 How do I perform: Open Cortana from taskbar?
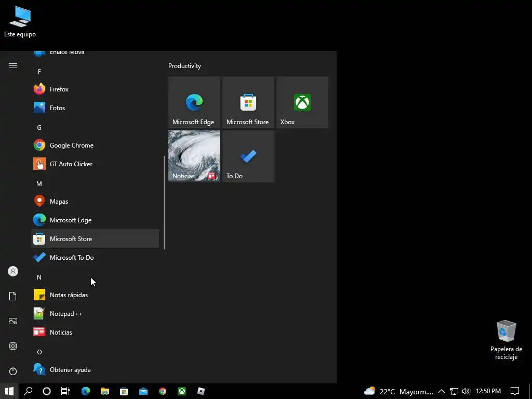tap(47, 391)
